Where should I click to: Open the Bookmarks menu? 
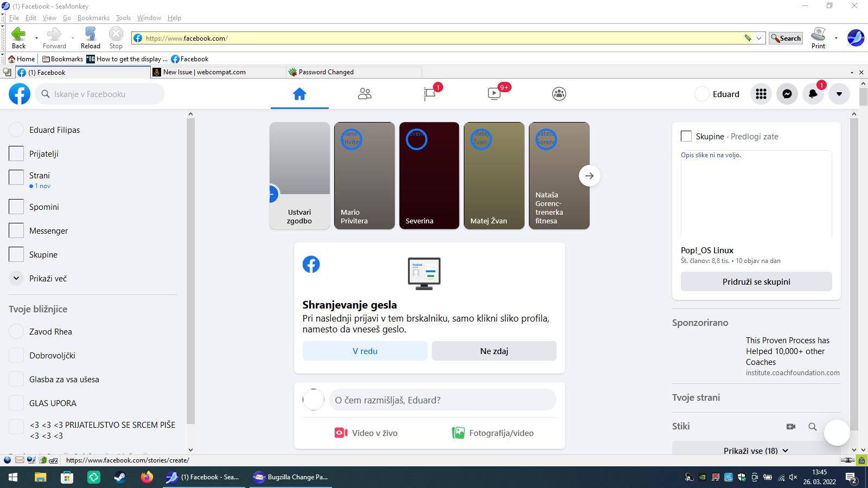click(x=93, y=18)
